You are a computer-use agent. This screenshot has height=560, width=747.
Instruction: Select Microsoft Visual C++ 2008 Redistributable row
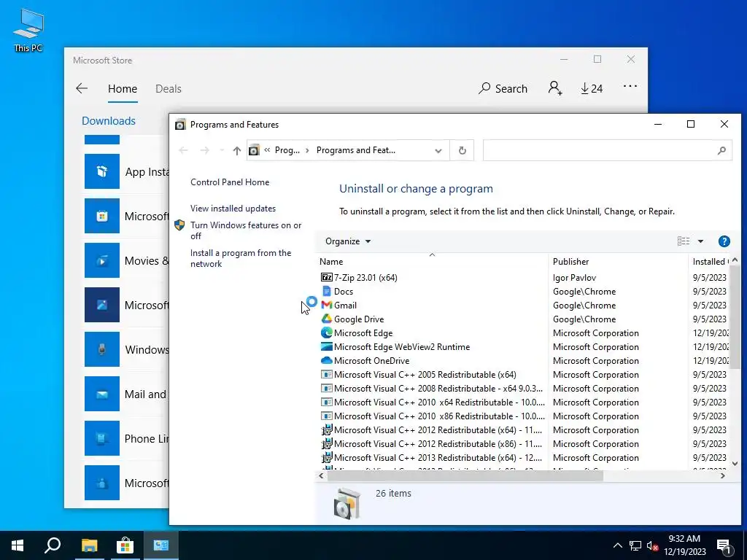click(x=523, y=389)
